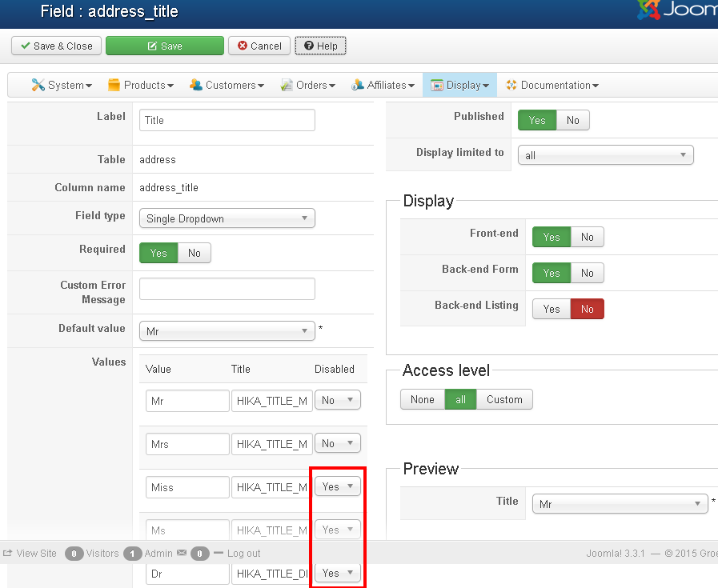718x588 pixels.
Task: Open the Preview Title dropdown
Action: [620, 504]
